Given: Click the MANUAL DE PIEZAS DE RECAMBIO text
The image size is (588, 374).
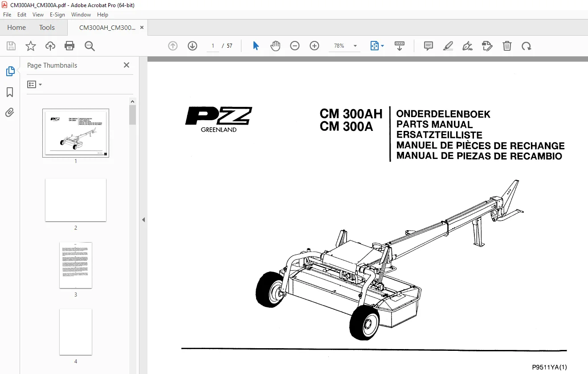Looking at the screenshot, I should [479, 156].
